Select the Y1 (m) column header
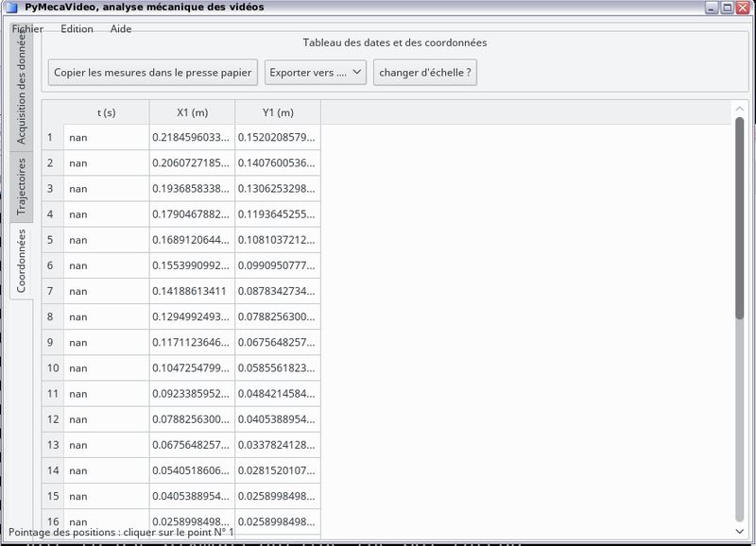The image size is (756, 546). pos(278,112)
